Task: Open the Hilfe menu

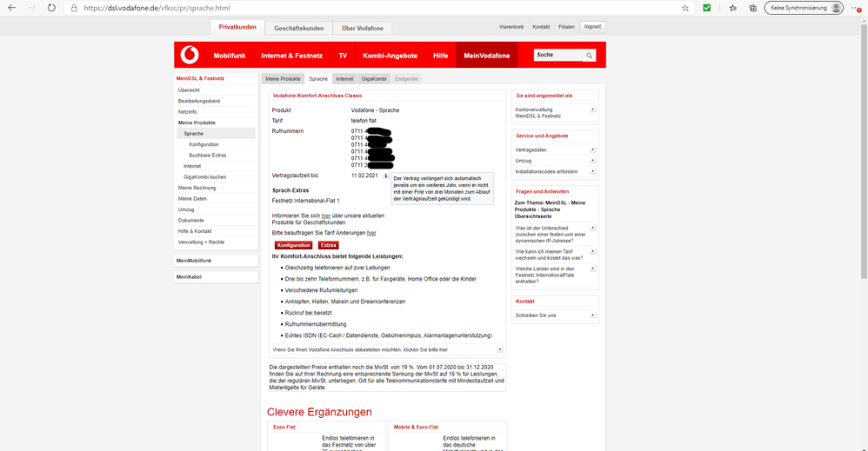Action: pos(441,56)
